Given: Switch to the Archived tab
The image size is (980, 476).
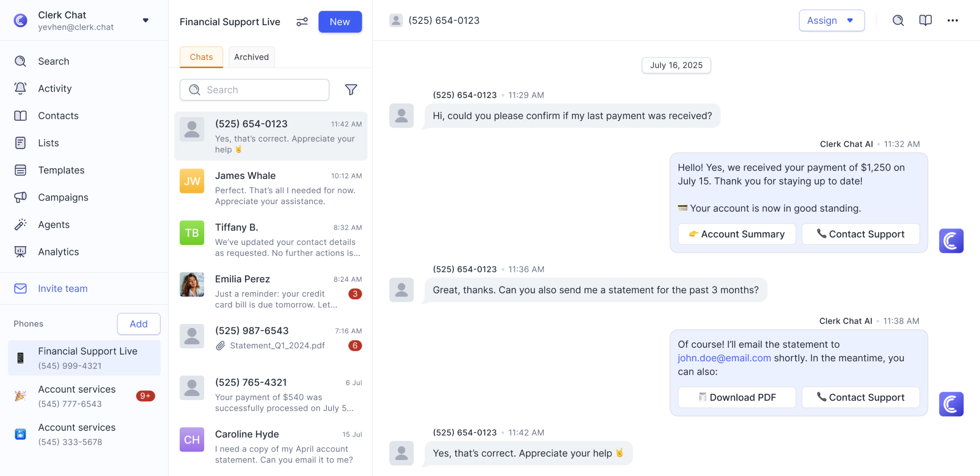Looking at the screenshot, I should (251, 56).
